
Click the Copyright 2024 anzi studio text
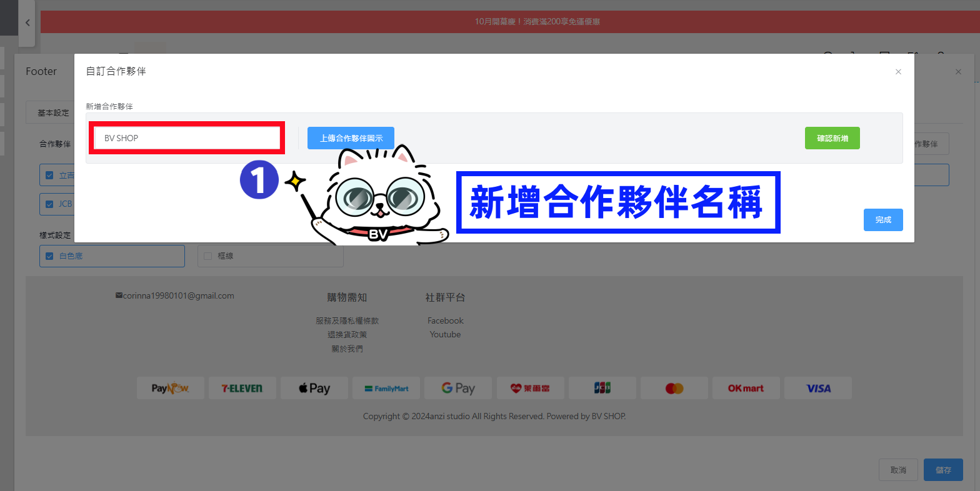click(x=494, y=416)
